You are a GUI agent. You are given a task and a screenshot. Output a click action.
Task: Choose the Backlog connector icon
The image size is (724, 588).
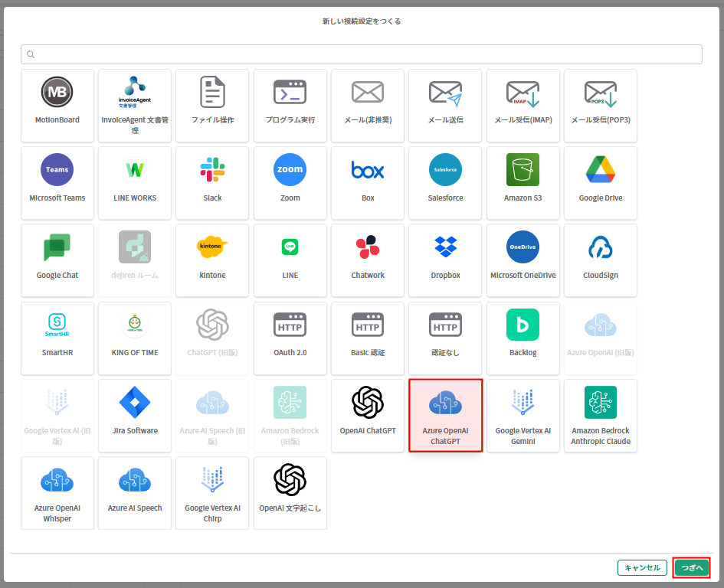(x=523, y=325)
